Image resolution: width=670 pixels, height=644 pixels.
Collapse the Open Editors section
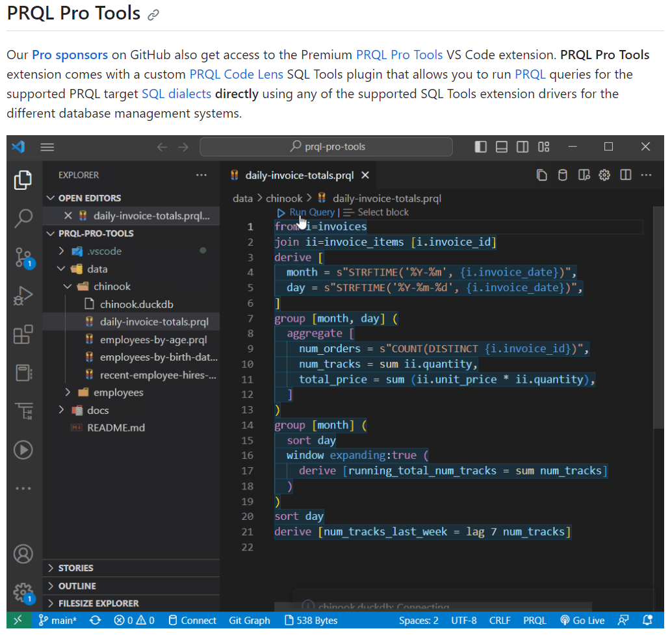click(51, 198)
